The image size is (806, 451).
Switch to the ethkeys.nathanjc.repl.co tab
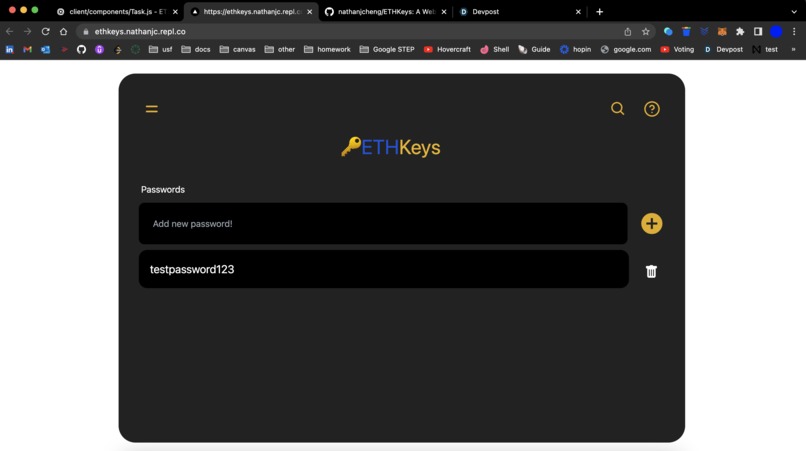tap(252, 11)
